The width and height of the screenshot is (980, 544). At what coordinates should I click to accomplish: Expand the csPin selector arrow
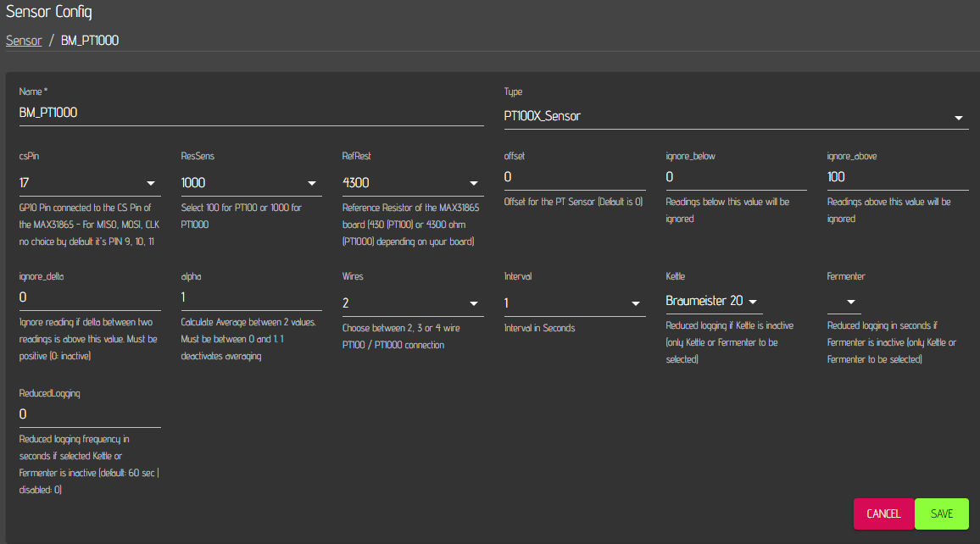[x=151, y=183]
